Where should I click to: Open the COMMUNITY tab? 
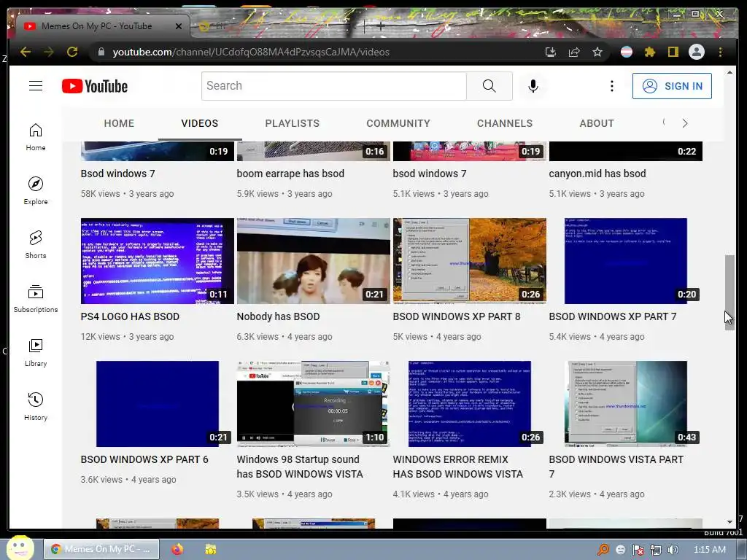[x=398, y=123]
